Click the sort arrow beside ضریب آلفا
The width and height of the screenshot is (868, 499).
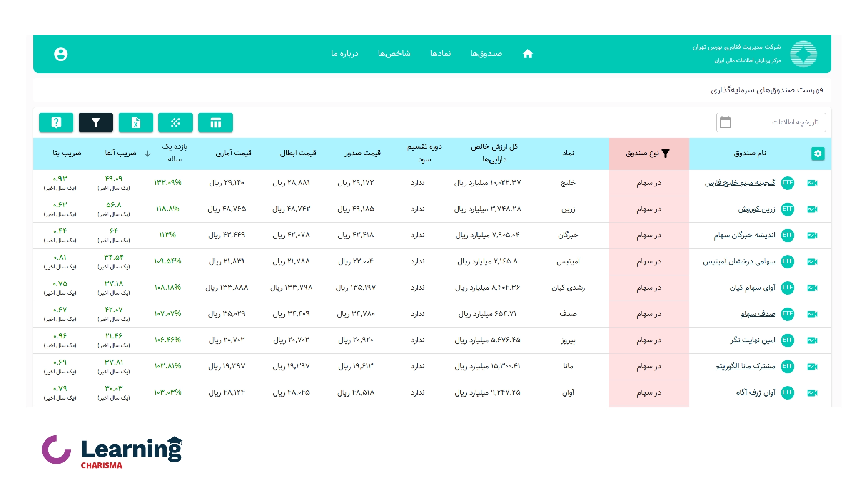(x=147, y=154)
